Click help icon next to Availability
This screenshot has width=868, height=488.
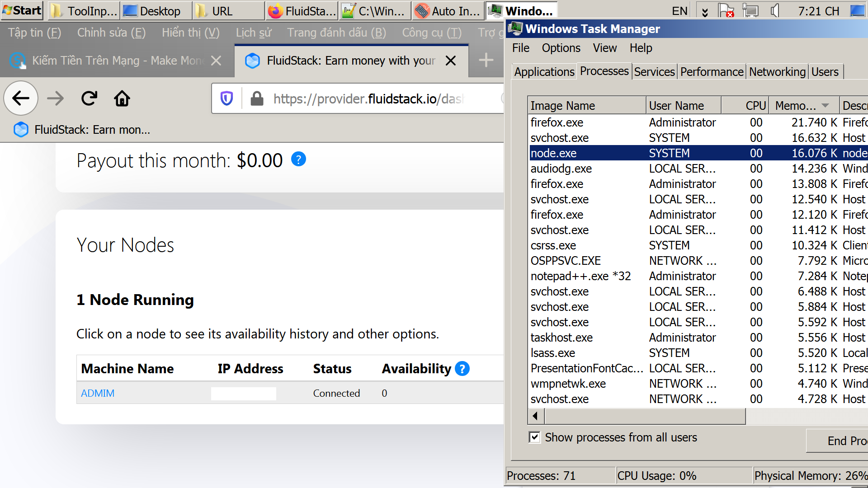(462, 369)
